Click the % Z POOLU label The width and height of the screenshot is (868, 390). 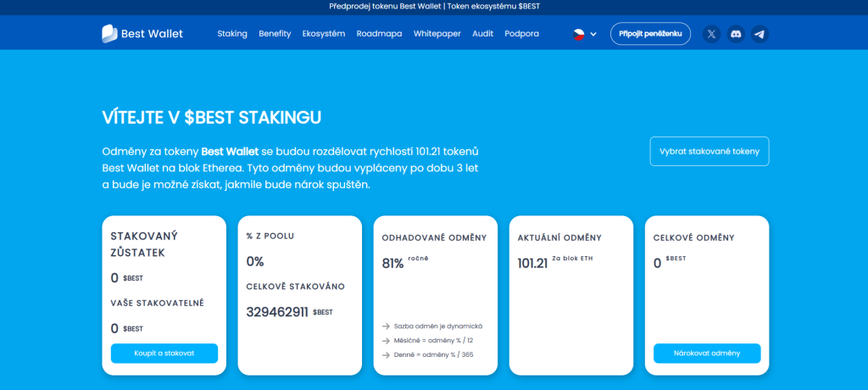coord(270,236)
